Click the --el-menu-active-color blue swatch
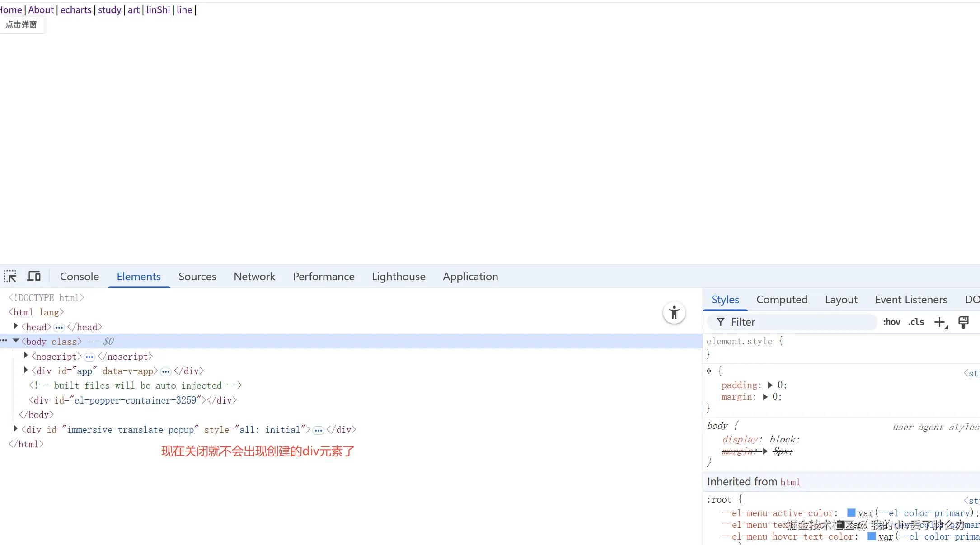This screenshot has height=545, width=980. point(851,513)
